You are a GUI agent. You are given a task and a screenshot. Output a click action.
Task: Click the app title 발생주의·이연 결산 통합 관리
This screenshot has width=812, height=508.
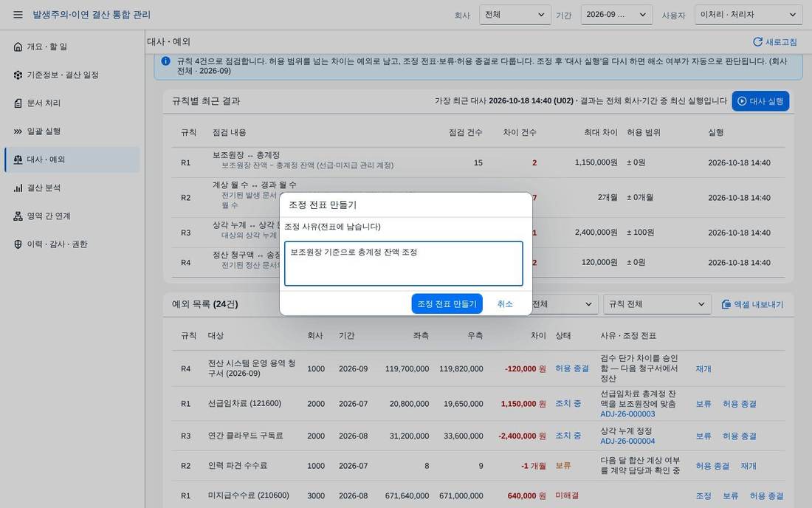[x=92, y=15]
